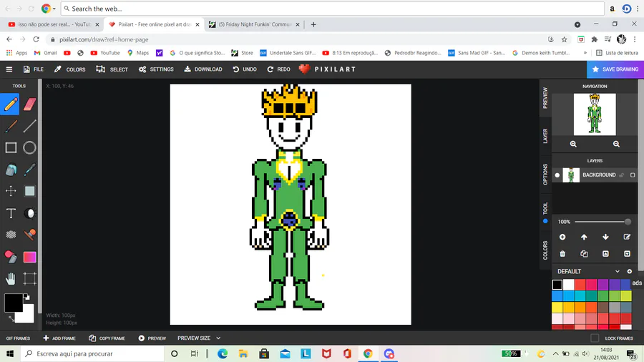Open the File menu

pyautogui.click(x=33, y=69)
